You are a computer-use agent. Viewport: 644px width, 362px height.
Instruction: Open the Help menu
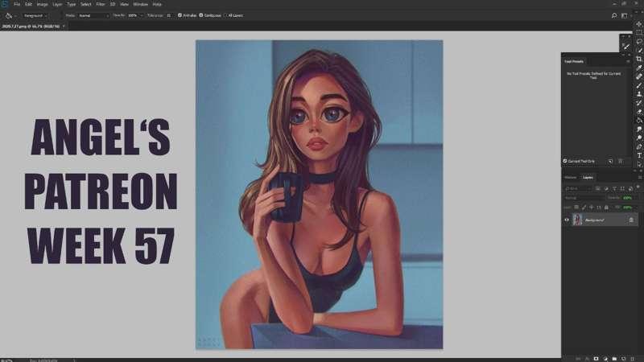157,4
